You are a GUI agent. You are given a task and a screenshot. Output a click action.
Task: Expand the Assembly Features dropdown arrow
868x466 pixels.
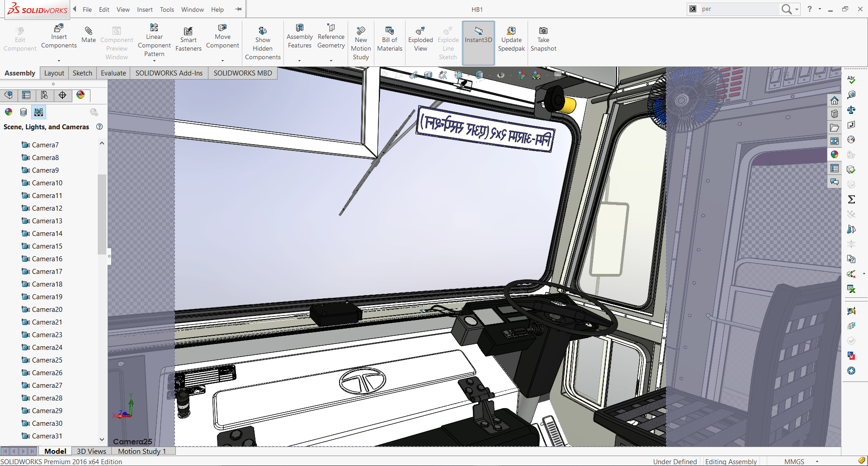pos(299,61)
